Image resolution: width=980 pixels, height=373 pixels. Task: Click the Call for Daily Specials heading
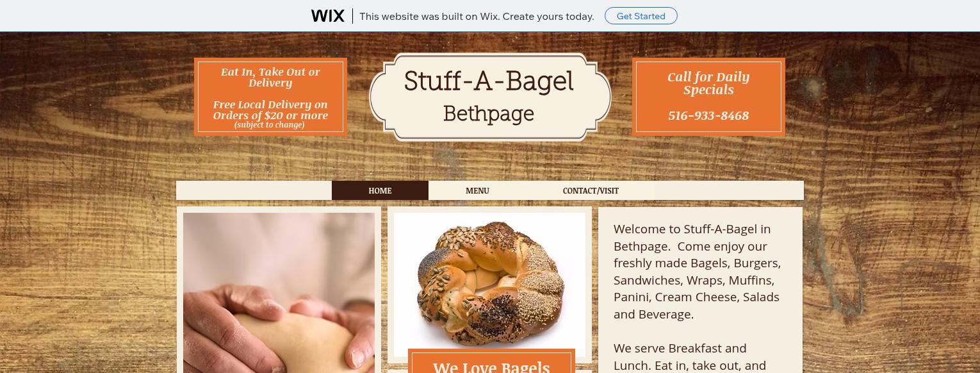click(x=708, y=83)
